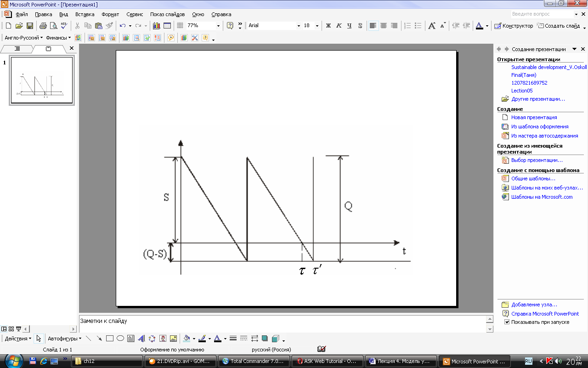
Task: Open the zoom percentage dropdown
Action: click(218, 26)
